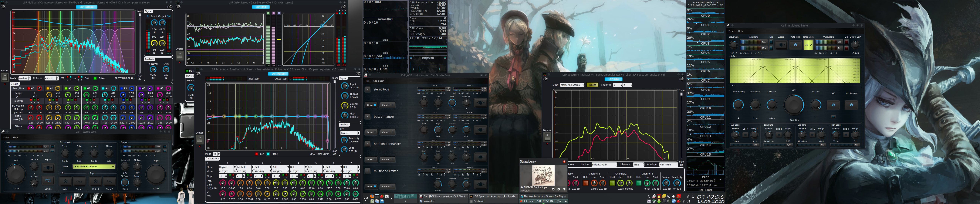Open File menu in Calf JACK Host

(x=367, y=81)
